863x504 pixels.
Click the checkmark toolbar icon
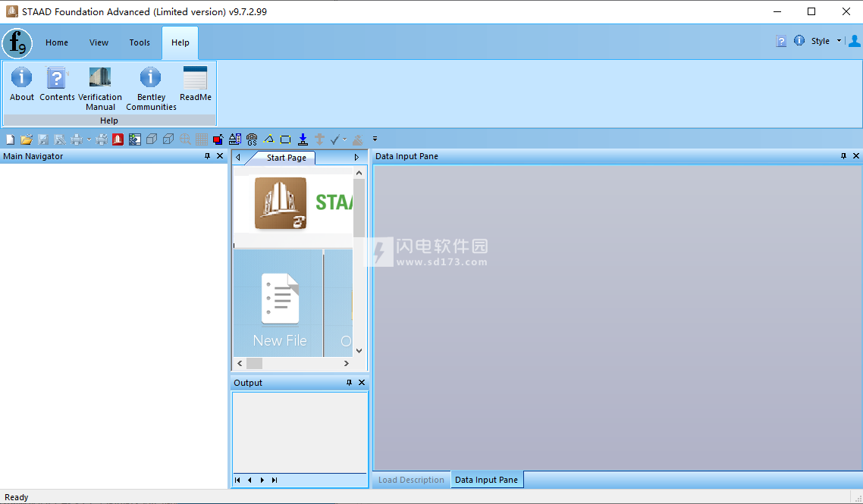click(334, 139)
